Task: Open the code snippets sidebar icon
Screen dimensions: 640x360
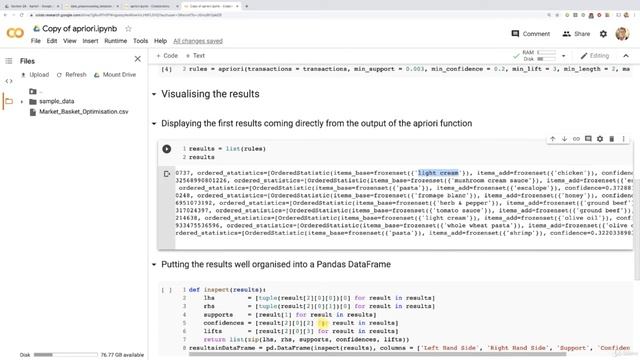Action: coord(9,81)
